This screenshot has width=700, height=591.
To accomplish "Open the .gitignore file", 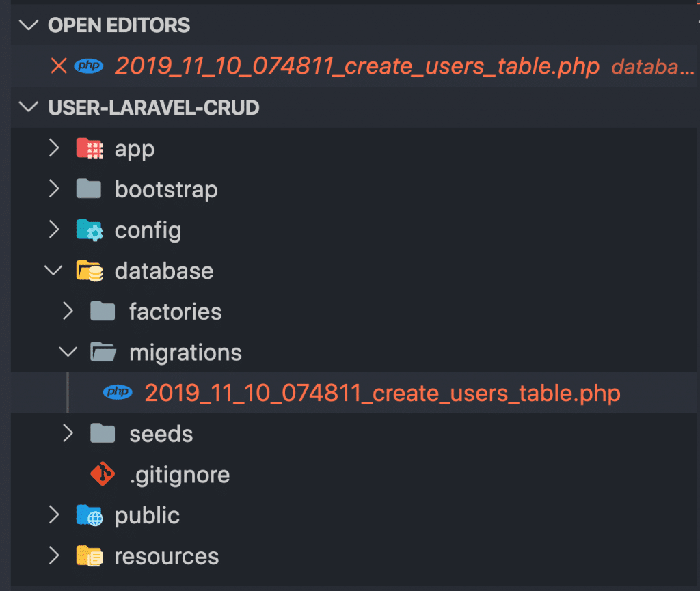I will pyautogui.click(x=180, y=476).
